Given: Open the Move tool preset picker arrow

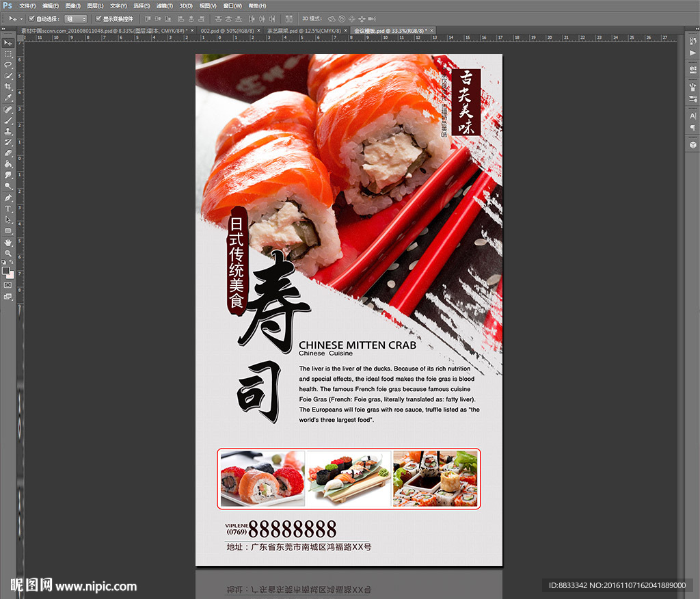Looking at the screenshot, I should 21,18.
